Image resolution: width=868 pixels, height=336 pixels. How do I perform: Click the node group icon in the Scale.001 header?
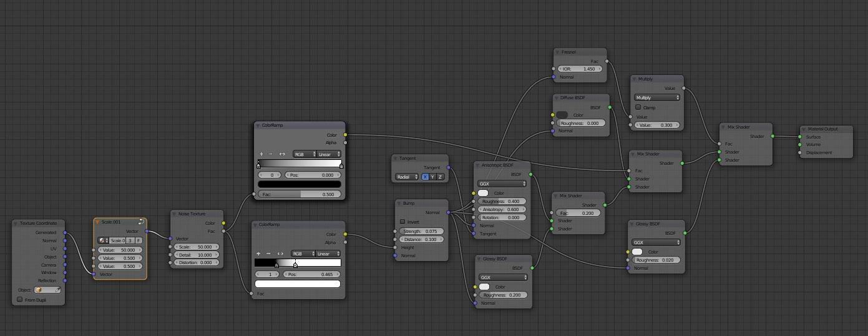pyautogui.click(x=142, y=222)
